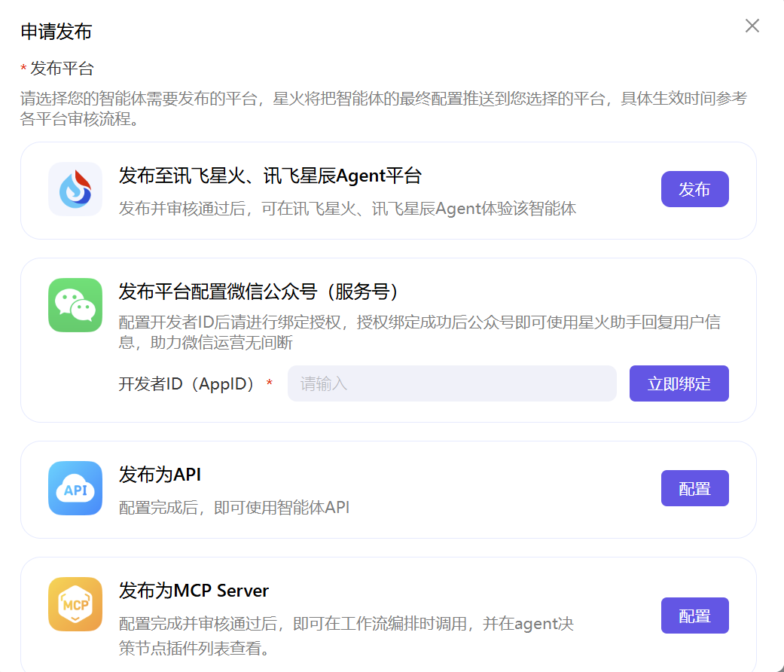Click the 发布为MCP Server title text
Image resolution: width=784 pixels, height=672 pixels.
coord(194,591)
